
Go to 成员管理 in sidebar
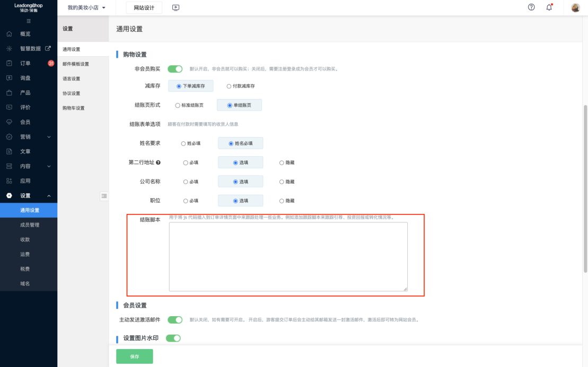point(30,225)
